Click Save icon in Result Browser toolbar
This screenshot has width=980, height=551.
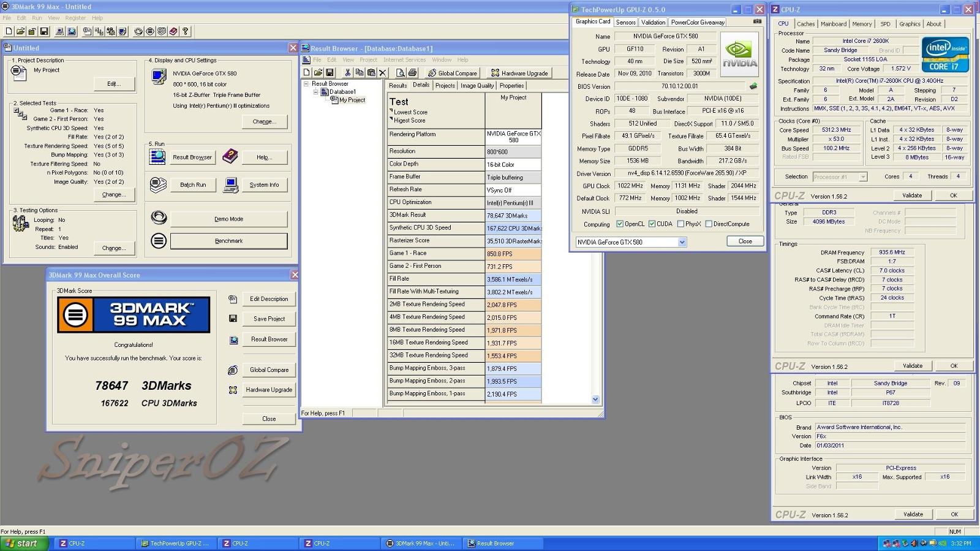click(330, 72)
